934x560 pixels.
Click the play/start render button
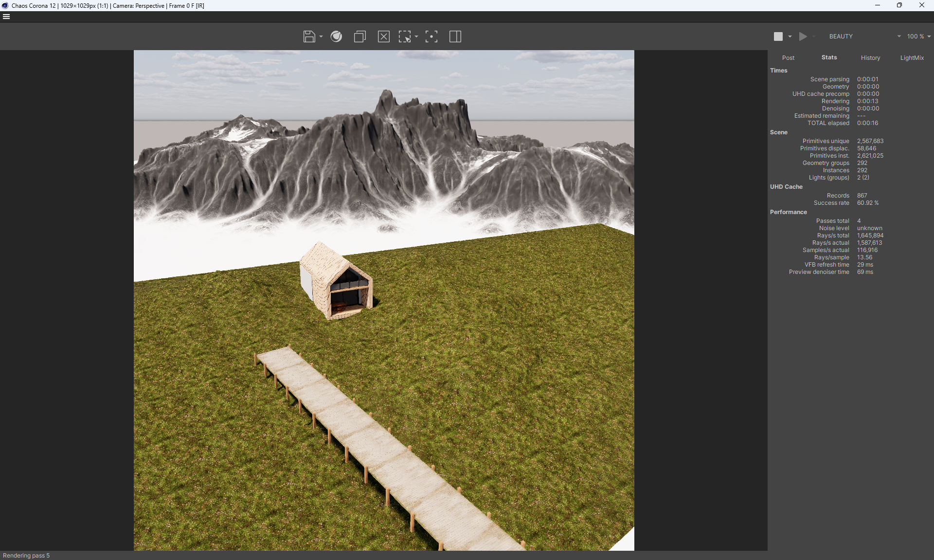click(803, 36)
